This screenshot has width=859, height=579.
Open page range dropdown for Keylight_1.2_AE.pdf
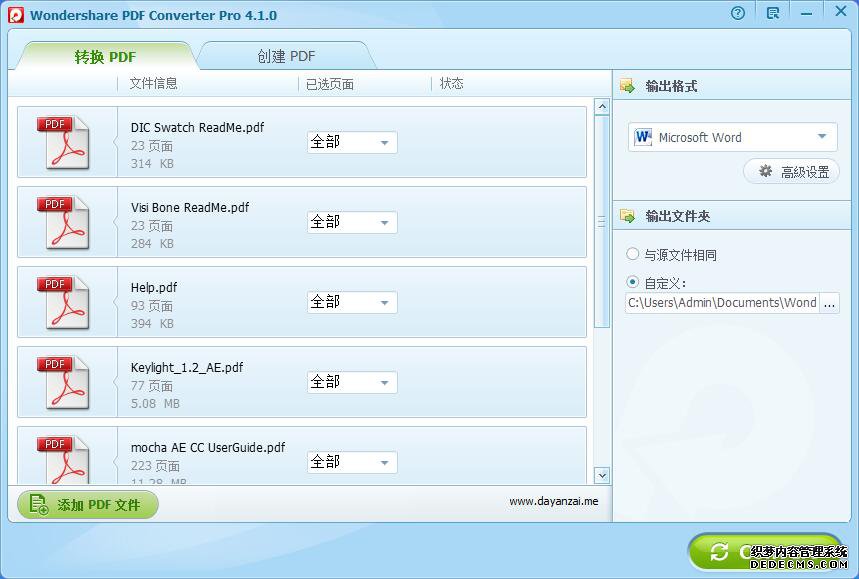[x=352, y=382]
